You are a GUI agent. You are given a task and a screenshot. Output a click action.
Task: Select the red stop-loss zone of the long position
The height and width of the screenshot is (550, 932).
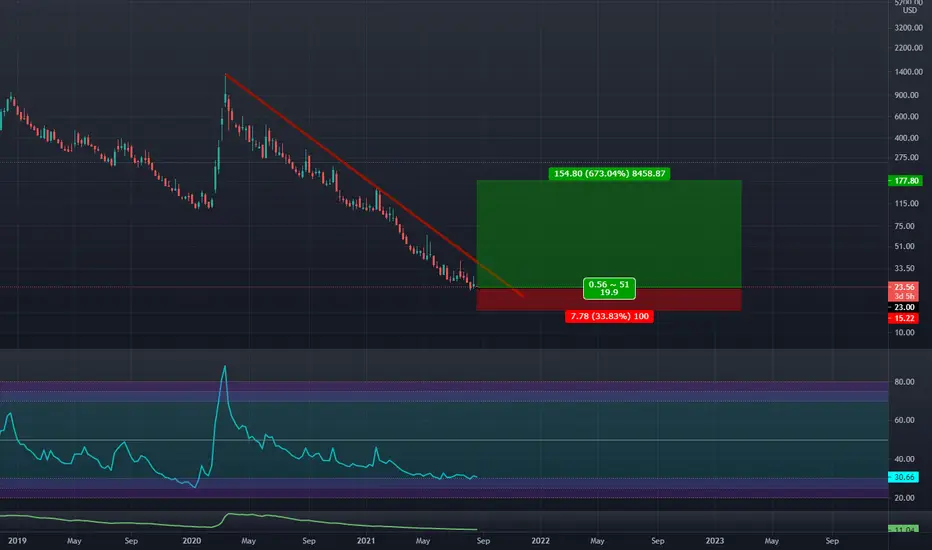click(x=609, y=299)
